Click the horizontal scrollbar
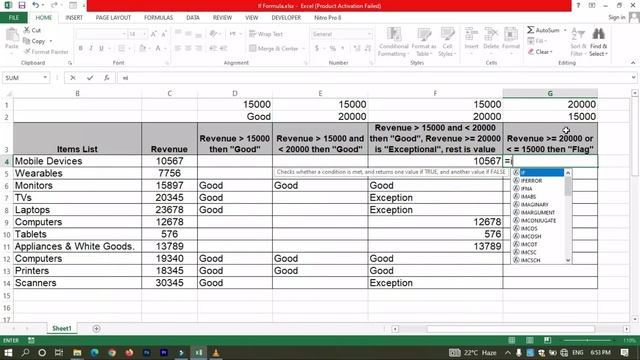This screenshot has width=640, height=360. tap(511, 329)
